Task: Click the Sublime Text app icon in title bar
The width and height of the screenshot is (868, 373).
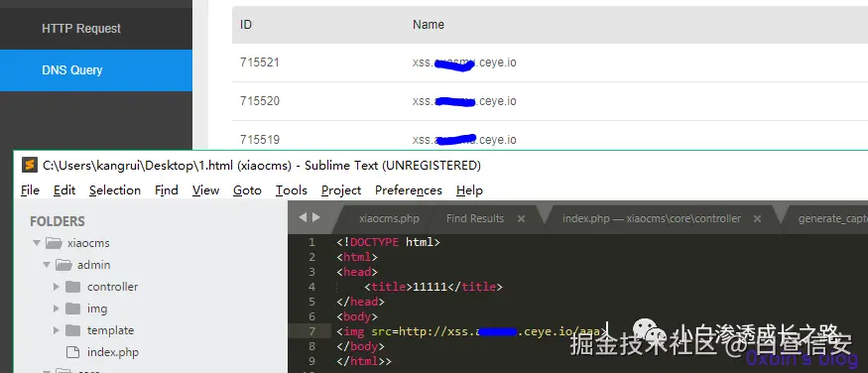Action: point(30,165)
